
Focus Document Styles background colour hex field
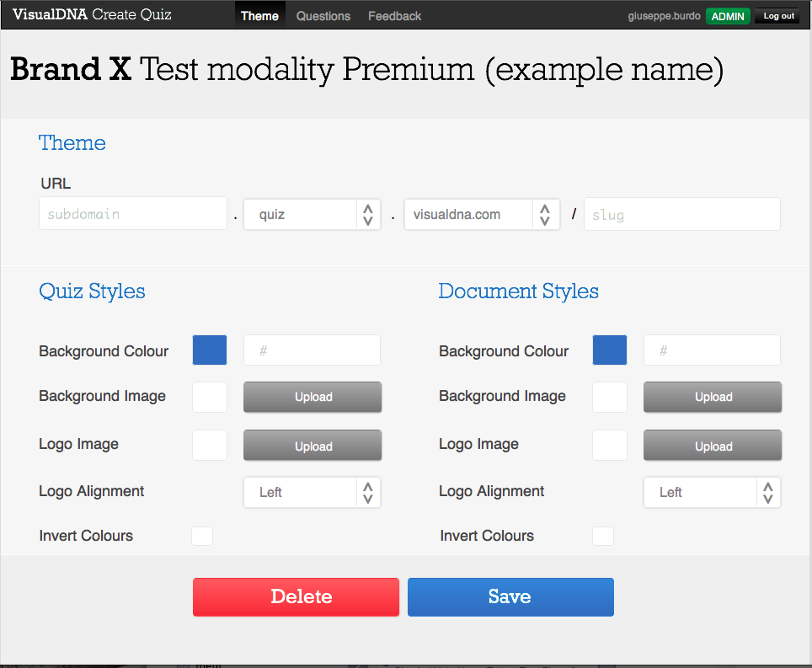tap(712, 350)
